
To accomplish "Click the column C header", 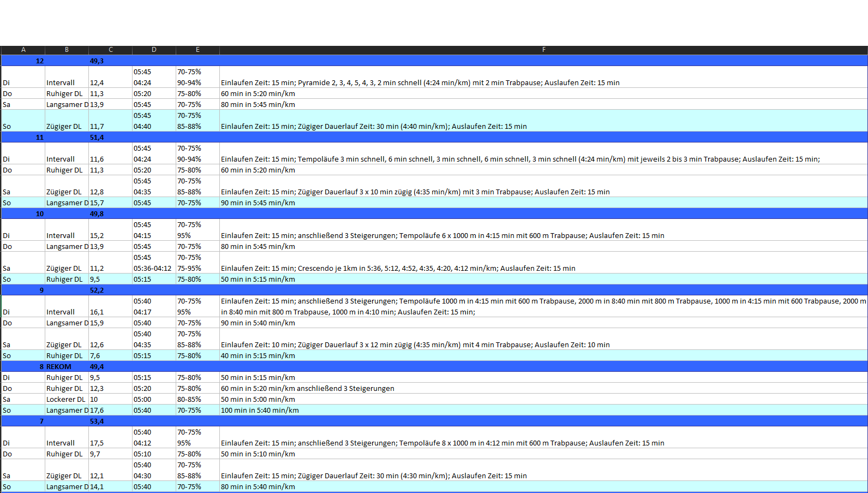I will [110, 50].
